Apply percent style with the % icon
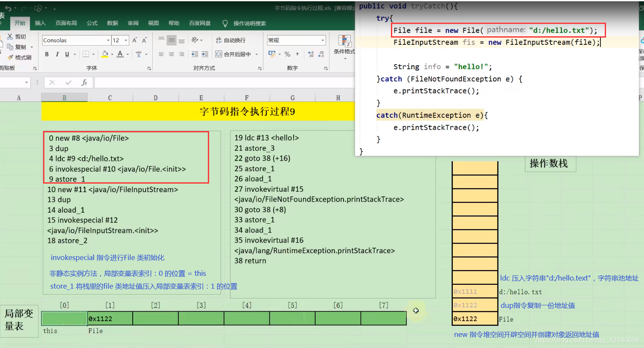This screenshot has width=644, height=348. pyautogui.click(x=287, y=54)
